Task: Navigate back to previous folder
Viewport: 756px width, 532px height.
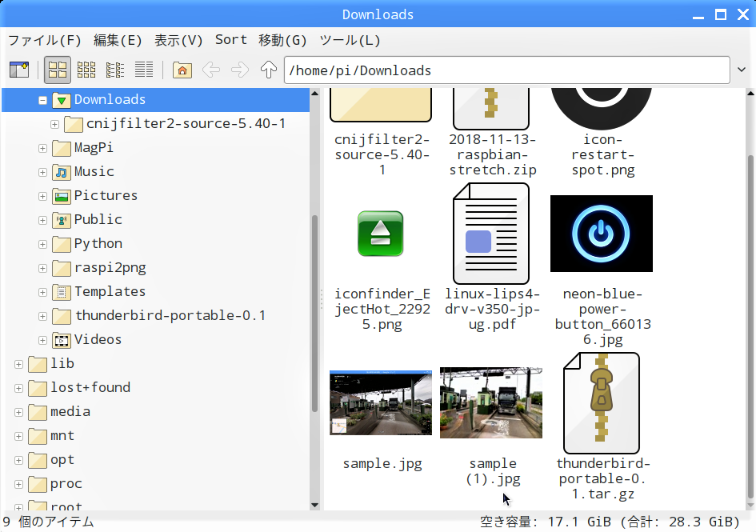Action: tap(211, 70)
